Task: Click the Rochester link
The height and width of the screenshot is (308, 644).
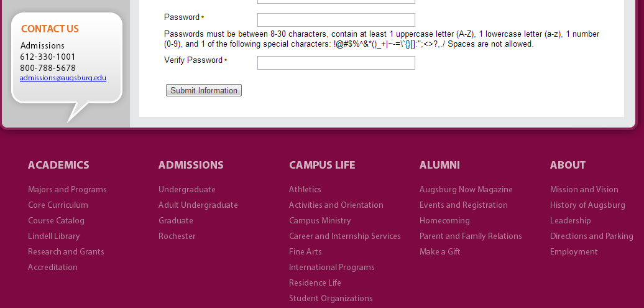Action: [x=177, y=236]
